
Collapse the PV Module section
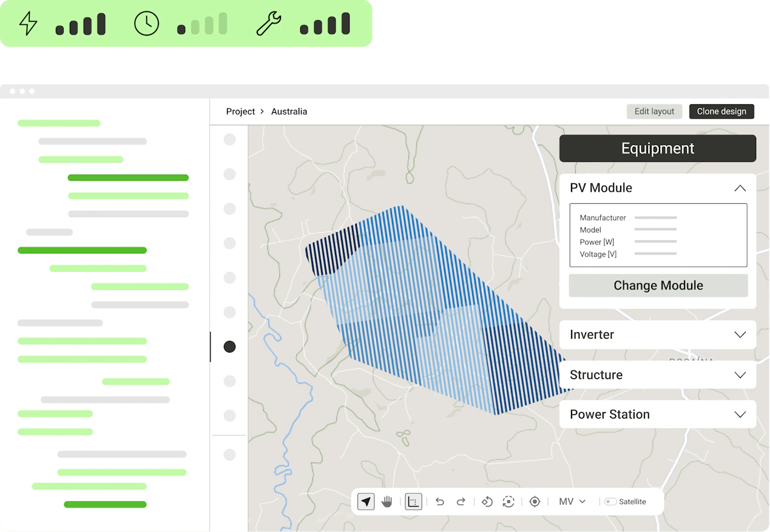coord(740,188)
